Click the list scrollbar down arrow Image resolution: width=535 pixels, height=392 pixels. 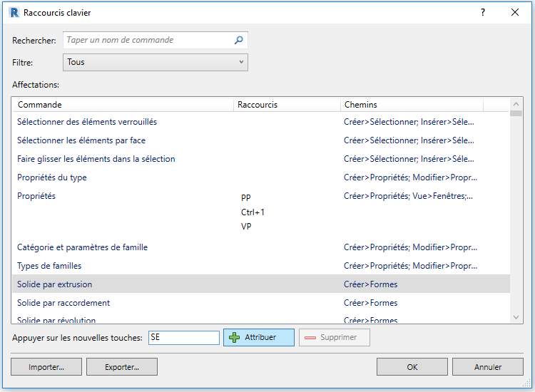point(516,317)
